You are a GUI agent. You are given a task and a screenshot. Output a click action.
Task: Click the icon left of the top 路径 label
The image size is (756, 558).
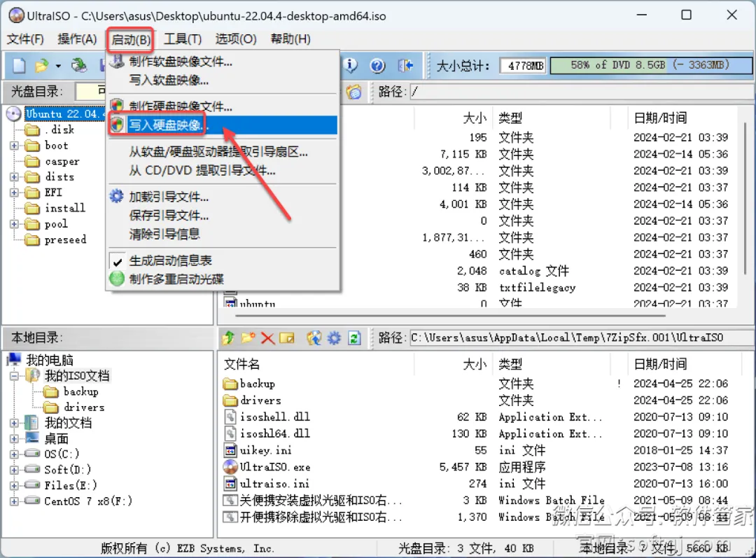coord(354,92)
